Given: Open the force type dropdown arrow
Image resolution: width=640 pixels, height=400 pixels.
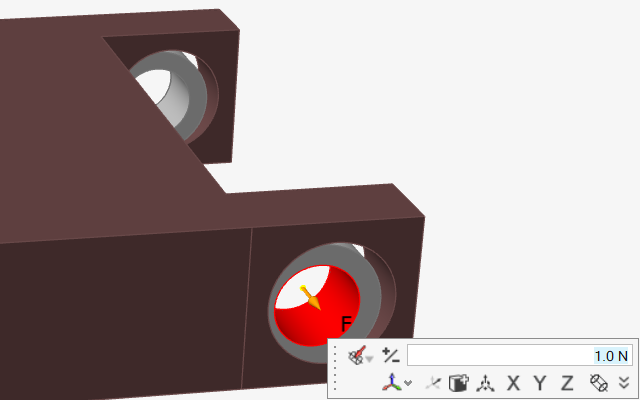Looking at the screenshot, I should [x=370, y=358].
